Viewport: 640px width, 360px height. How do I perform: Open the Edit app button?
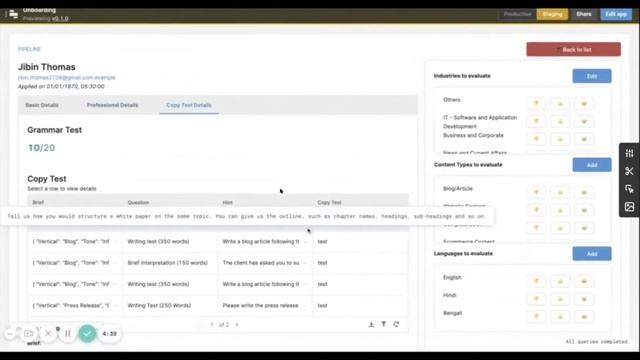coord(616,14)
